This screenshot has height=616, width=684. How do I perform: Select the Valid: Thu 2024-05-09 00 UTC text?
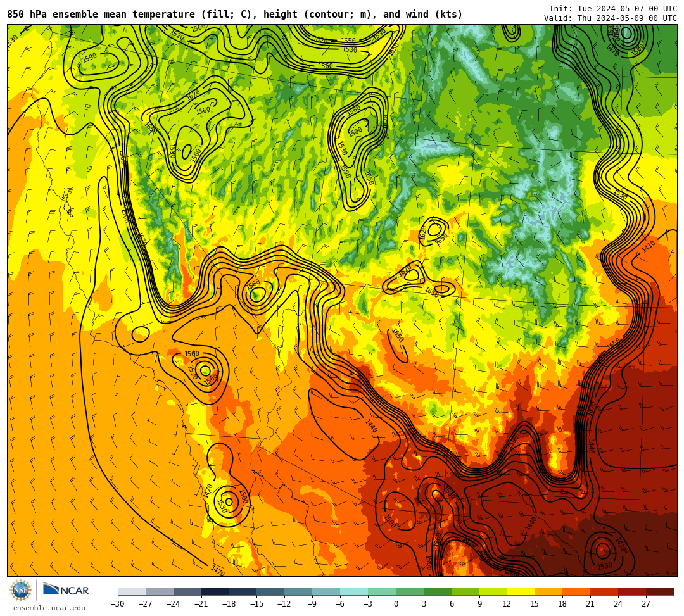[611, 18]
